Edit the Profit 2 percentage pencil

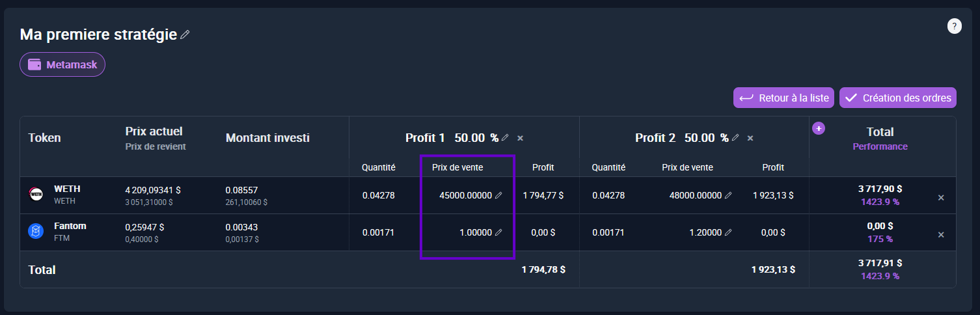(x=735, y=138)
